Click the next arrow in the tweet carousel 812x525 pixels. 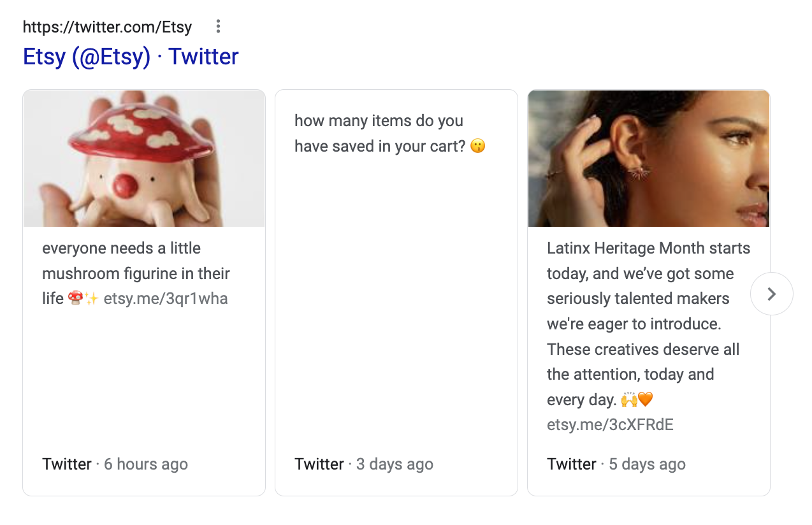[771, 294]
